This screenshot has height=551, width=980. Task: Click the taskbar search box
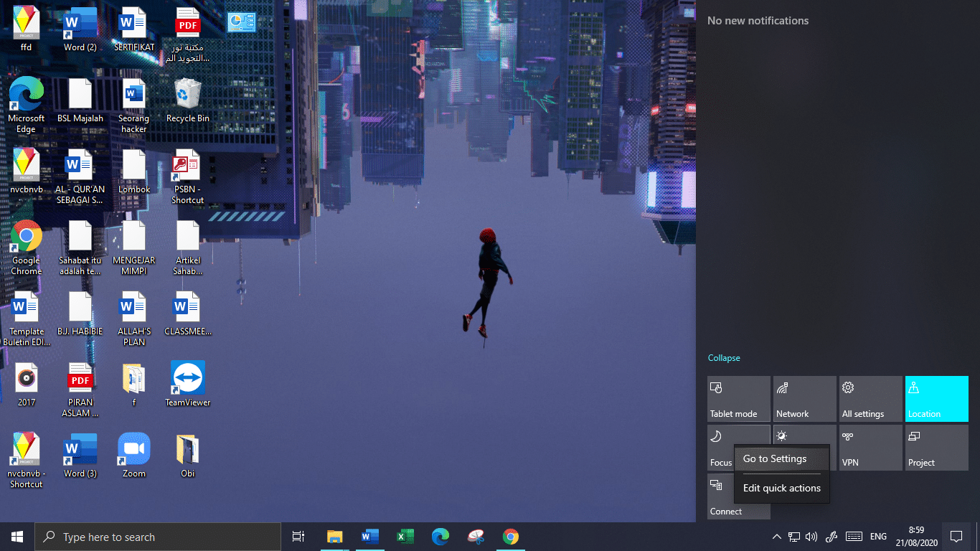click(x=158, y=537)
